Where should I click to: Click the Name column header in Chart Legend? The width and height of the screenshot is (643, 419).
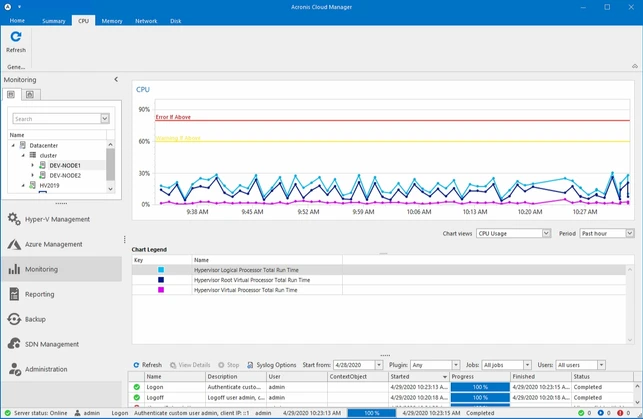[x=267, y=260]
